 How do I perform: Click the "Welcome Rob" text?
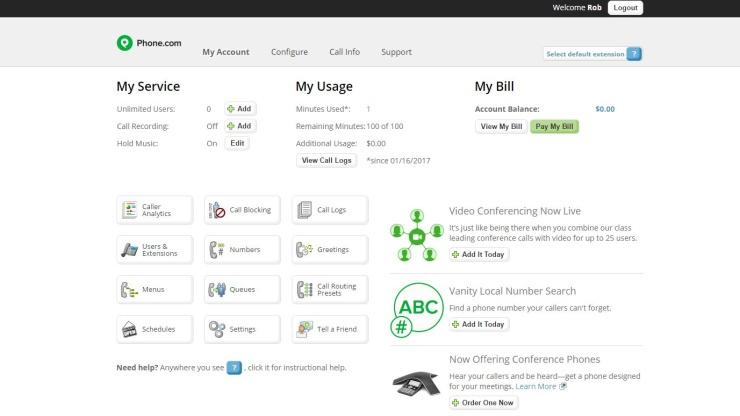click(577, 8)
